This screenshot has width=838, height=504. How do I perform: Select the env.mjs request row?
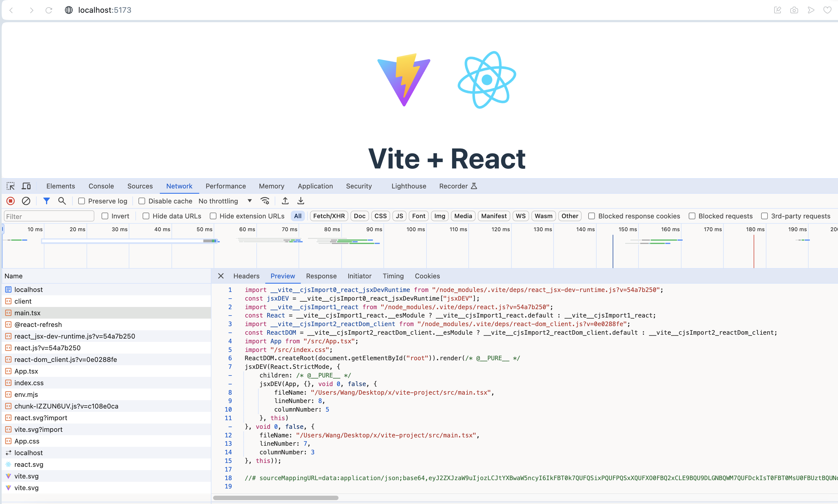(107, 395)
